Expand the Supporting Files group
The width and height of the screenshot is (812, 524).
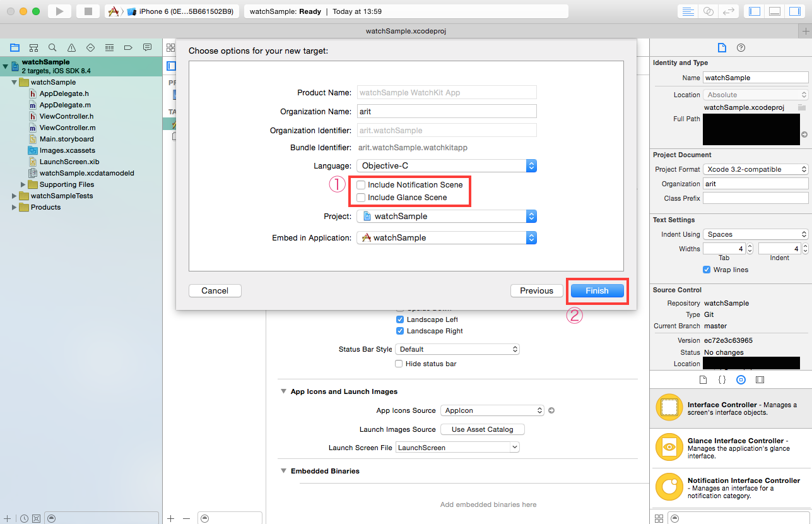23,184
